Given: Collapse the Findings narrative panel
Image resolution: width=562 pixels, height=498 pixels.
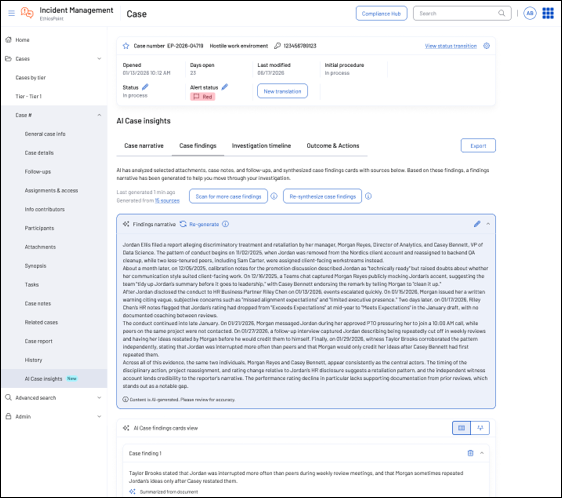Looking at the screenshot, I should click(x=488, y=224).
